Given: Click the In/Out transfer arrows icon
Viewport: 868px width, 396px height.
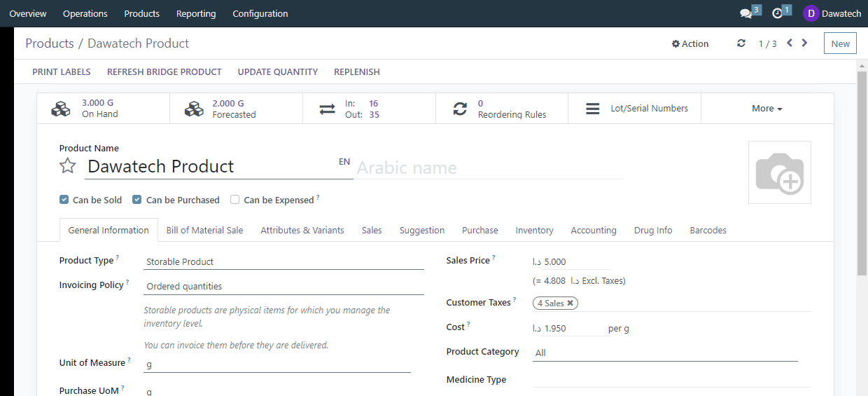Looking at the screenshot, I should click(327, 109).
